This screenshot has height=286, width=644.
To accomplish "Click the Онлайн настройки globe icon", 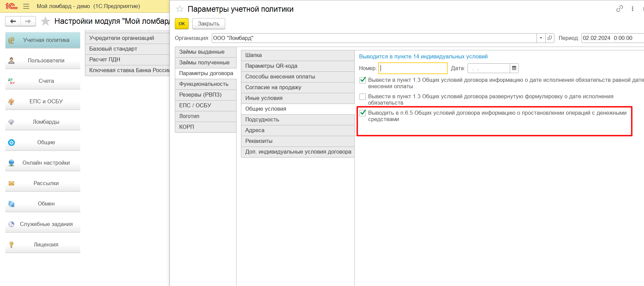I will (x=11, y=163).
